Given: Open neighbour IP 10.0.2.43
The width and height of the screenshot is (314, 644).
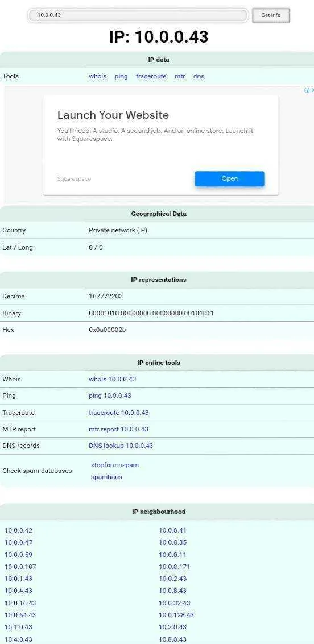Looking at the screenshot, I should pos(172,579).
